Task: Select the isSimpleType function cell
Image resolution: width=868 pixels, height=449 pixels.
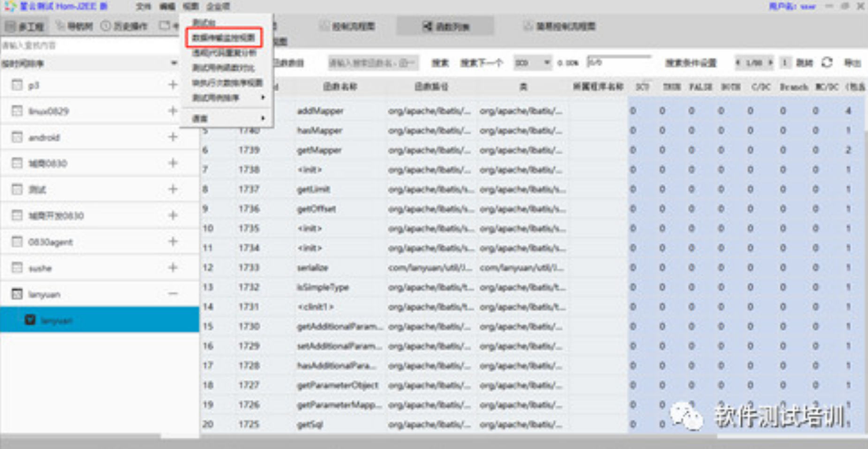Action: coord(323,287)
